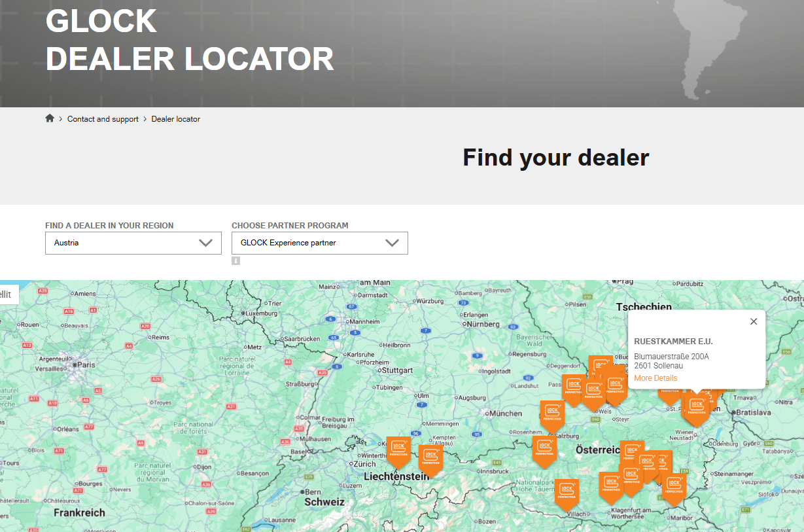Open the region dropdown showing Austria
Viewport: 804px width, 532px height.
133,243
